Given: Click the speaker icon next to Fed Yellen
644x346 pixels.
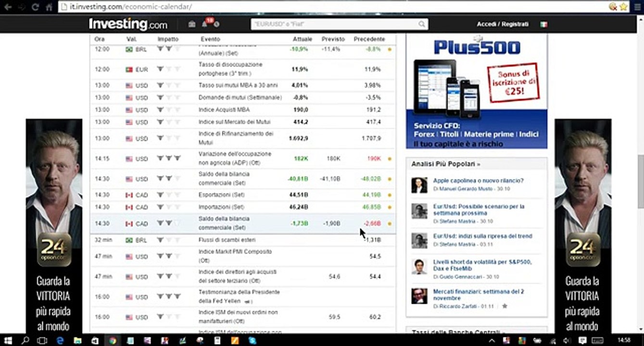Looking at the screenshot, I should point(248,302).
